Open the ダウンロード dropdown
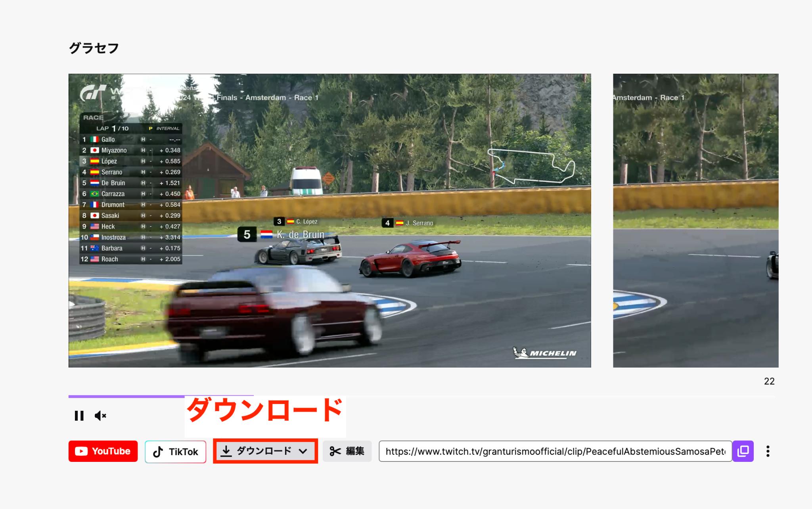 coord(265,451)
